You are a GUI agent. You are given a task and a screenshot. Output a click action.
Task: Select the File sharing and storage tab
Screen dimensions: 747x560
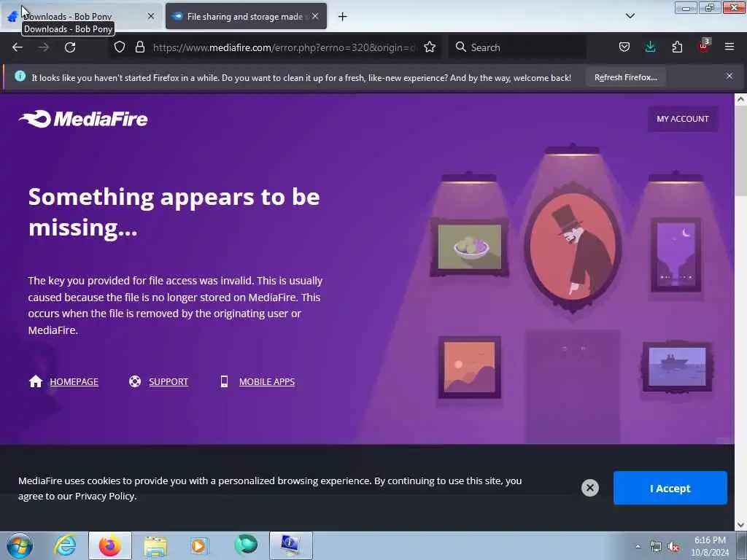pyautogui.click(x=246, y=16)
